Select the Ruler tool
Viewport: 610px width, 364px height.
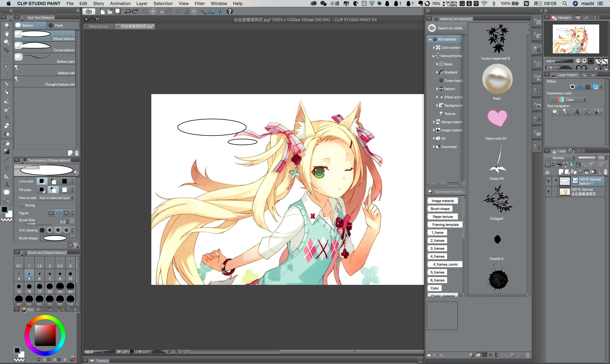pos(7,176)
